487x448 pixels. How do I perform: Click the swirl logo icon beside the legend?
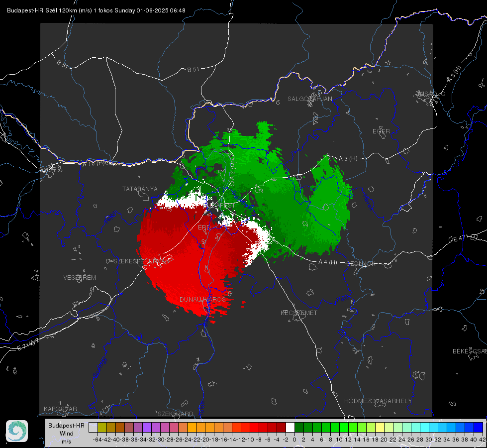click(17, 431)
